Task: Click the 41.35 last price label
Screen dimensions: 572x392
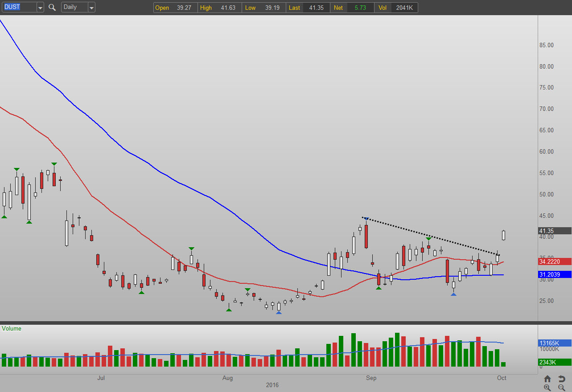Action: [x=555, y=231]
